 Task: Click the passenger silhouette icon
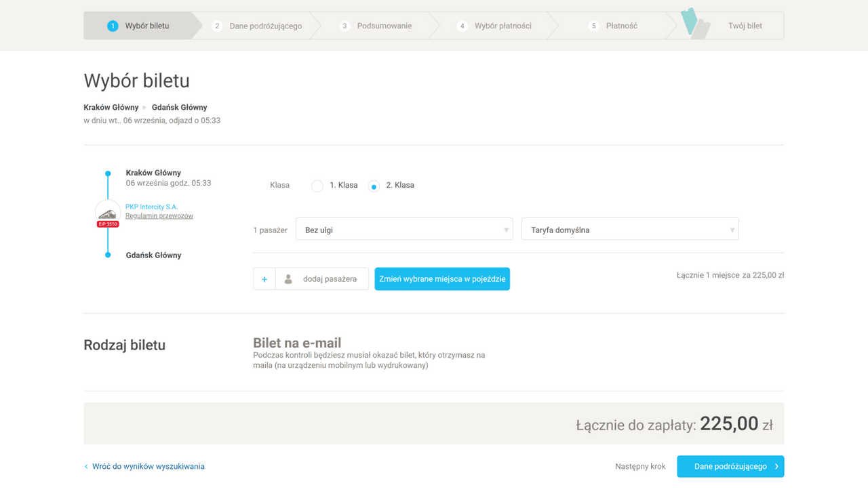(288, 279)
